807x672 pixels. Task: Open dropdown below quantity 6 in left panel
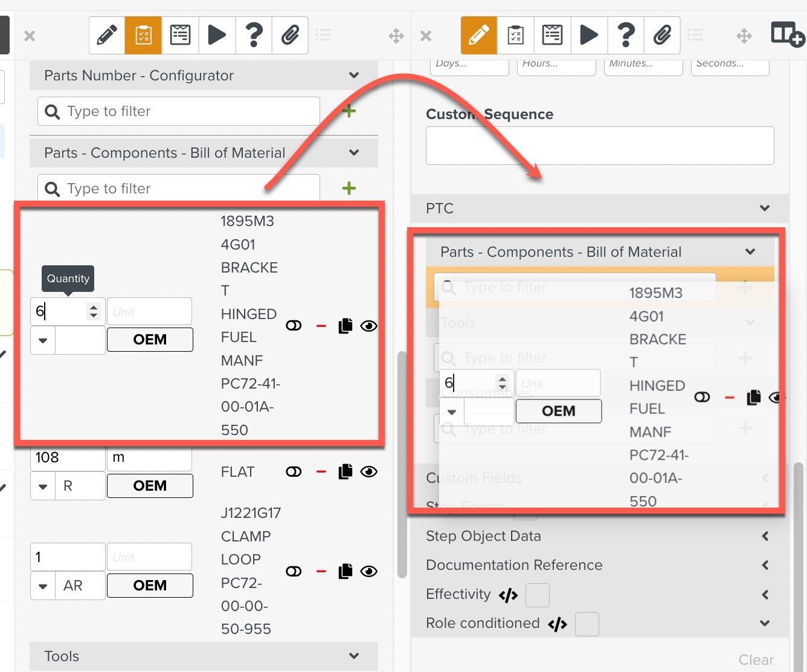click(x=43, y=340)
